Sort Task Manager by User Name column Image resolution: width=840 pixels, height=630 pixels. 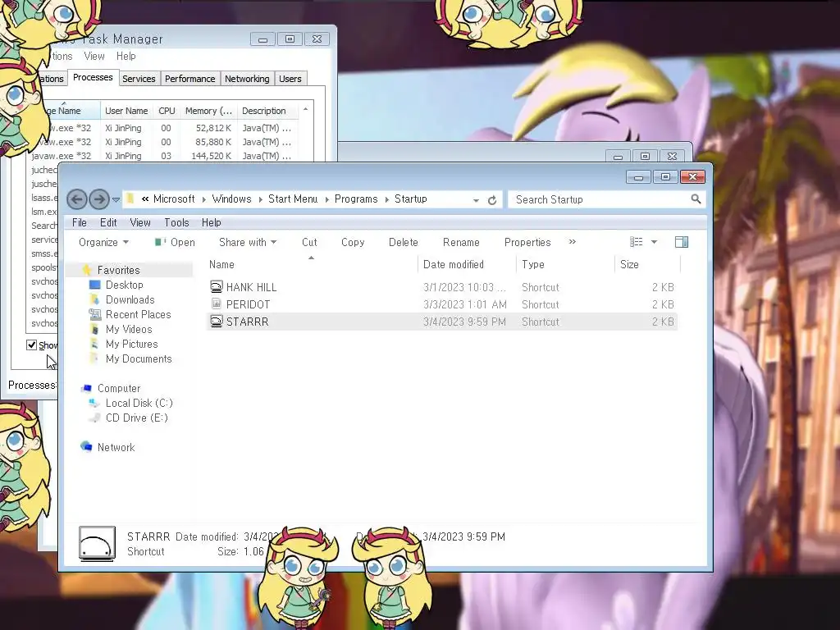126,111
